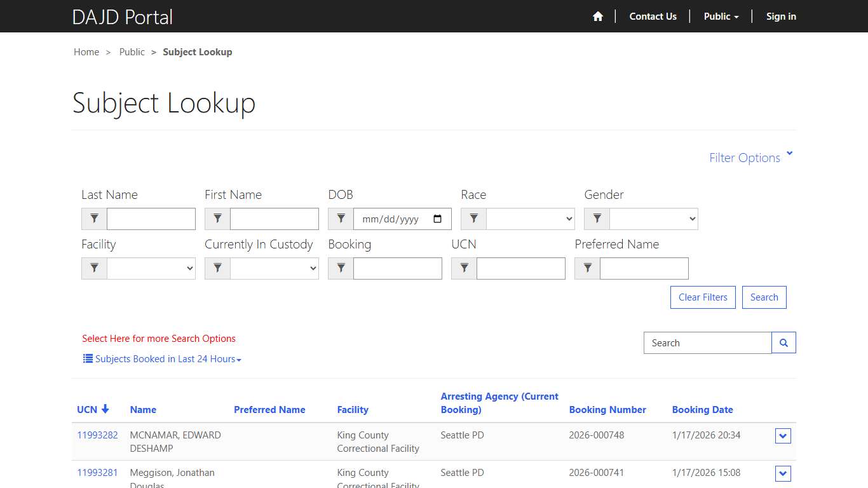This screenshot has height=488, width=868.
Task: Open subject record 11993282
Action: coord(97,435)
